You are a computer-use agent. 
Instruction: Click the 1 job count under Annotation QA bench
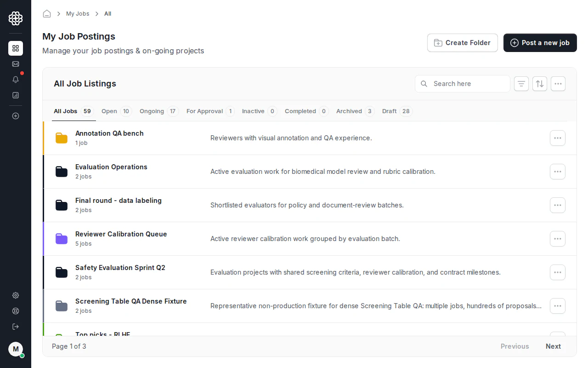[x=81, y=143]
